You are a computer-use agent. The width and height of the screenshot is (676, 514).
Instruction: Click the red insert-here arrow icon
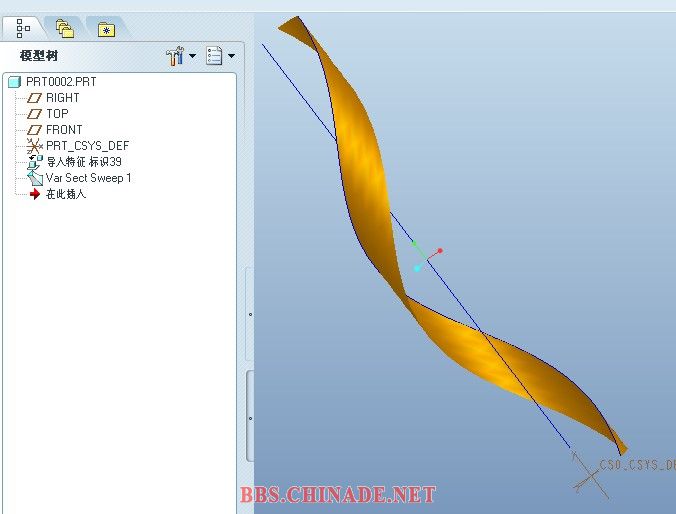click(34, 194)
